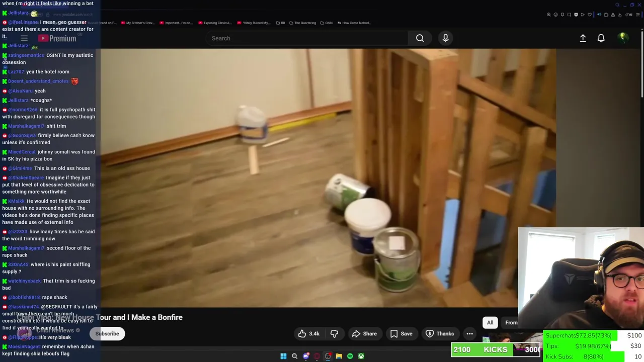Select the From filter chip
Screen dimensions: 644x362
click(511, 323)
